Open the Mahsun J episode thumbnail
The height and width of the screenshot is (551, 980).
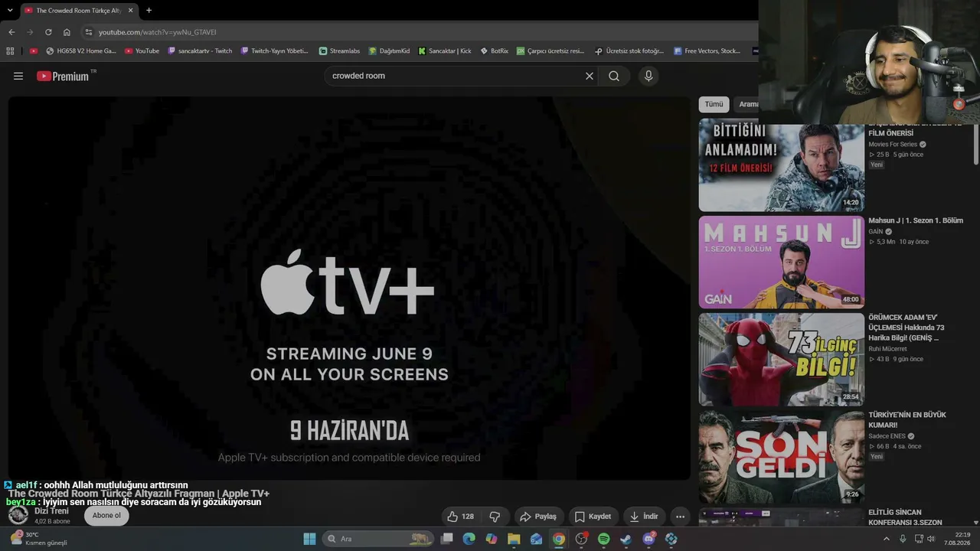(782, 262)
